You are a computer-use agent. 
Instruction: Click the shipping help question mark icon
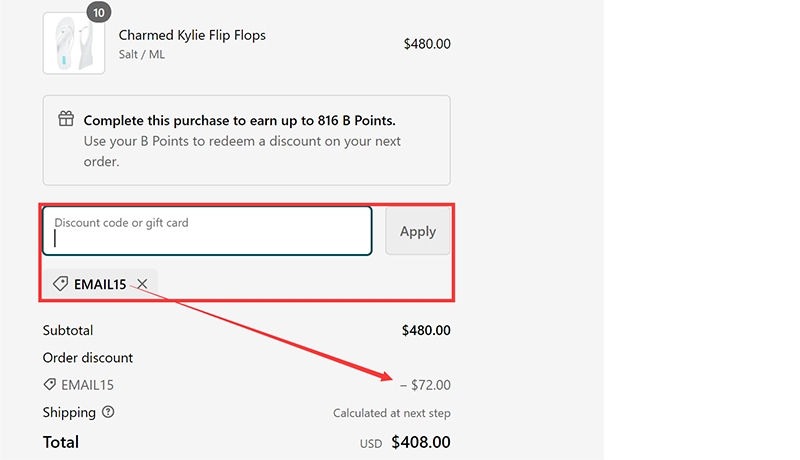tap(108, 412)
